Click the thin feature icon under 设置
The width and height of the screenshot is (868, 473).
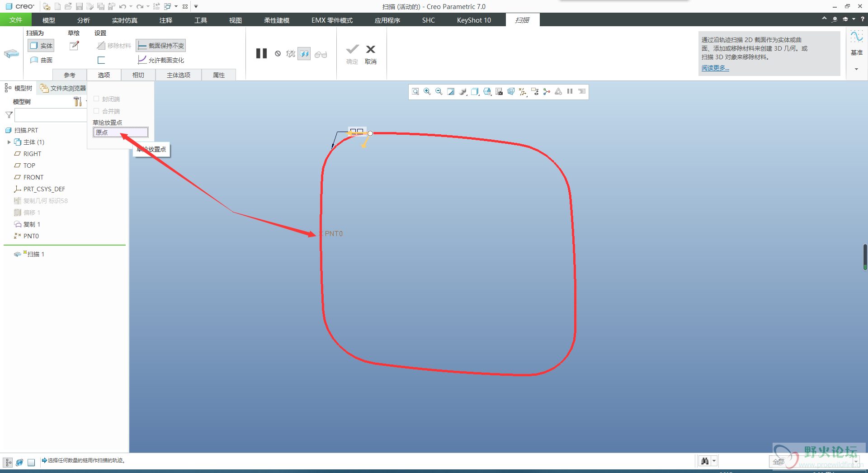coord(101,60)
